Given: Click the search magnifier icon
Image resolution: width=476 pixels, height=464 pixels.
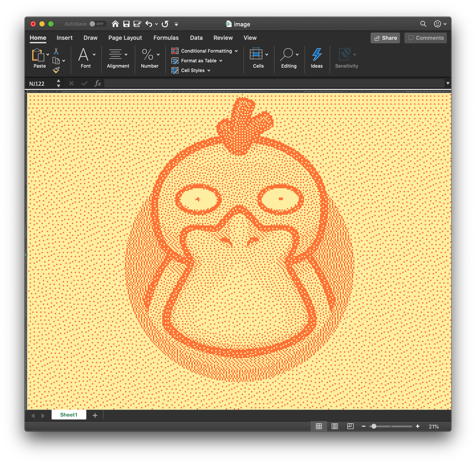Looking at the screenshot, I should point(423,24).
